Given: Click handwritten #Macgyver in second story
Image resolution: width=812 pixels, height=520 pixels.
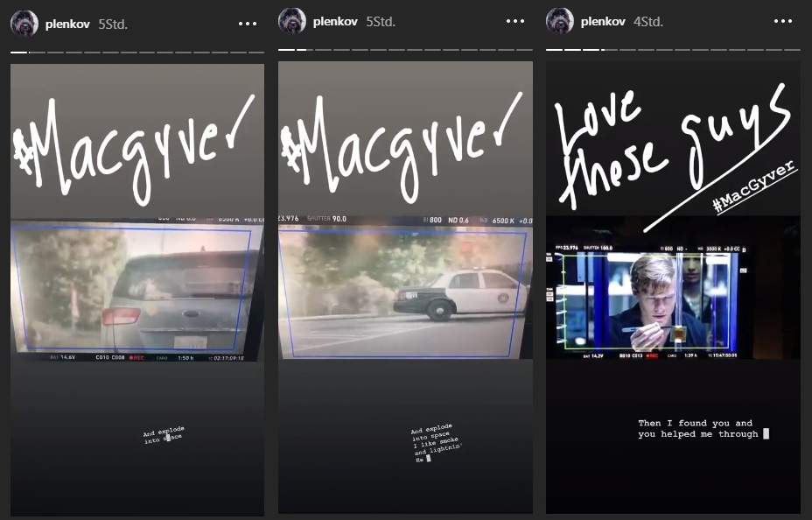Looking at the screenshot, I should [402, 149].
